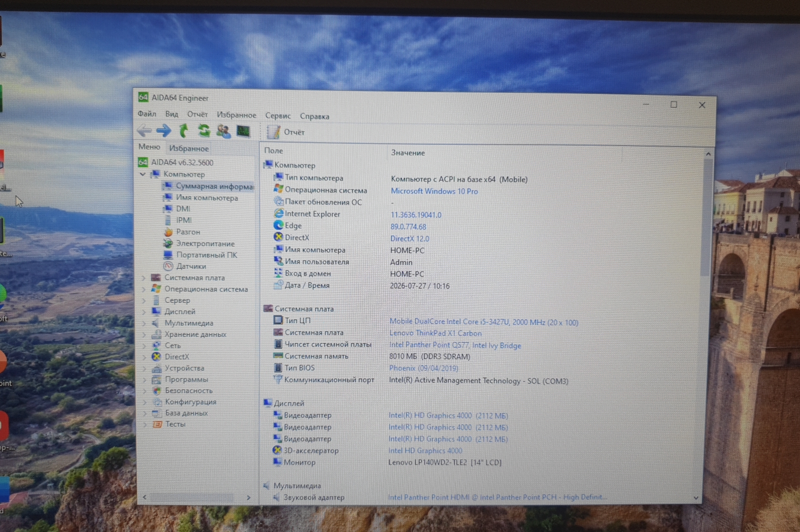800x532 pixels.
Task: Click the Безопасность shield icon
Action: pyautogui.click(x=157, y=391)
